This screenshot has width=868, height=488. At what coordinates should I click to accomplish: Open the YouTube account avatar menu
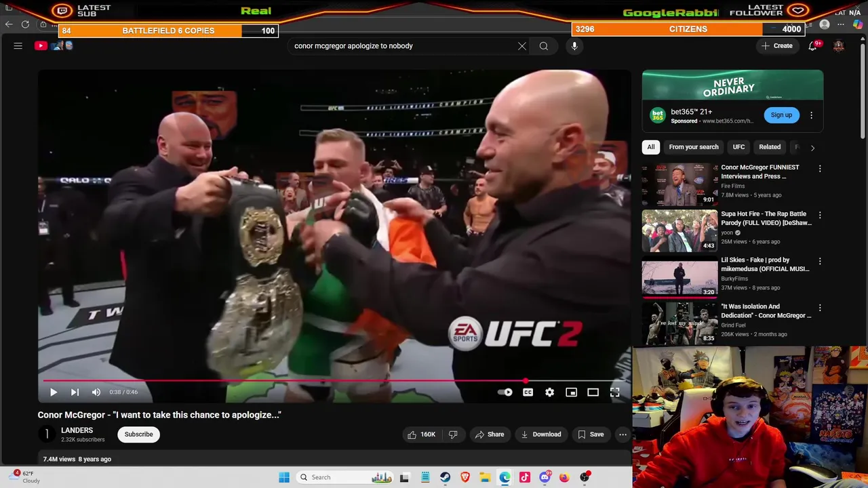click(839, 46)
